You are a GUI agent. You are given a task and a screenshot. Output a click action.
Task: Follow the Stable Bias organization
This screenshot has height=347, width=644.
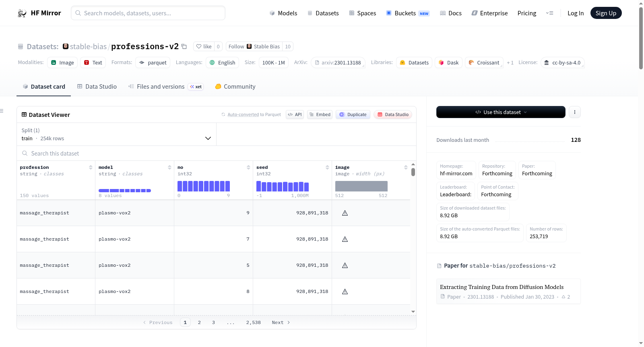point(254,46)
